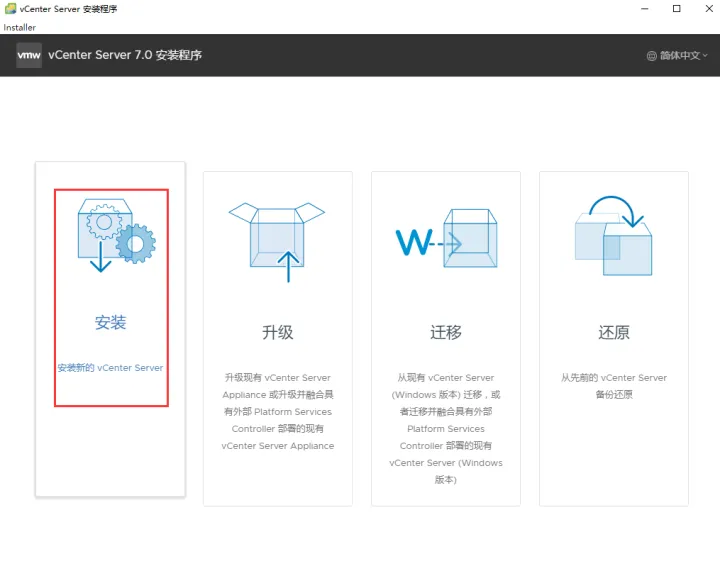Click the vCenter Server app icon in title bar
The width and height of the screenshot is (720, 576).
pos(10,9)
